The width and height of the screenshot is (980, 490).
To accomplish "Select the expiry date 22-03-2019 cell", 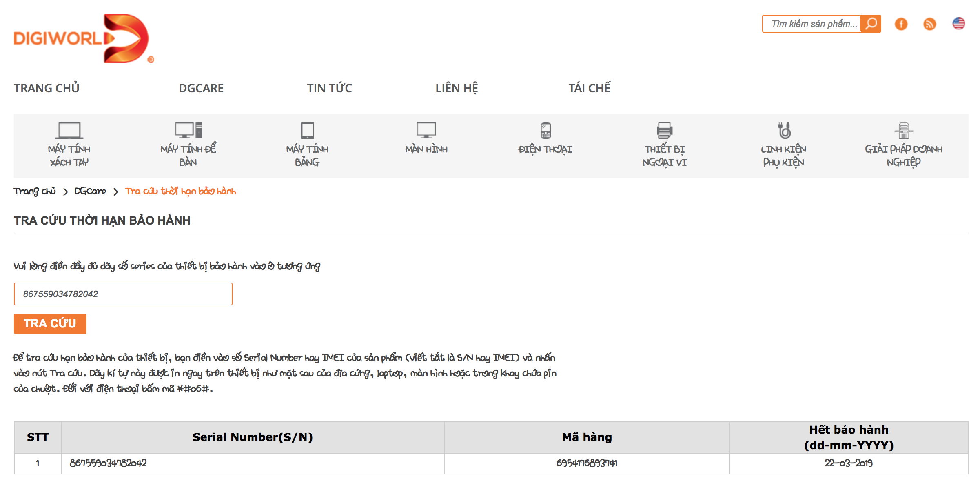I will [849, 463].
